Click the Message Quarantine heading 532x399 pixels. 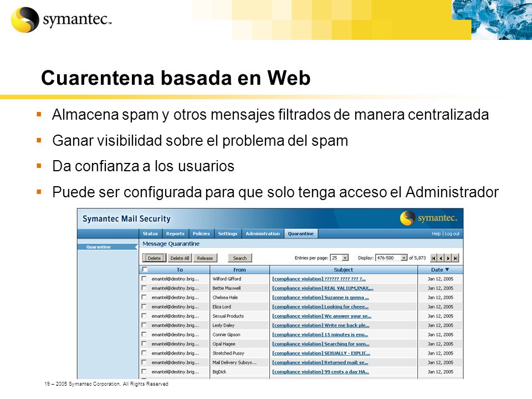[171, 244]
